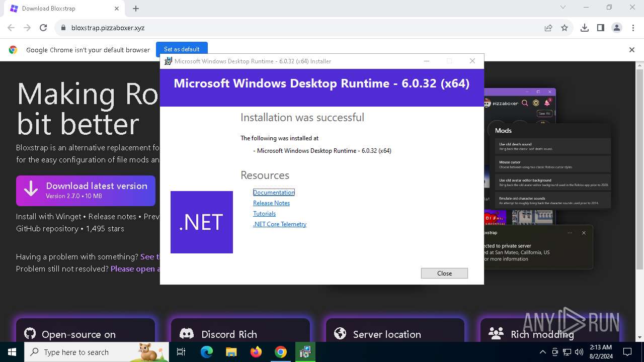Image resolution: width=644 pixels, height=362 pixels.
Task: Open Task View in taskbar
Action: 181,352
